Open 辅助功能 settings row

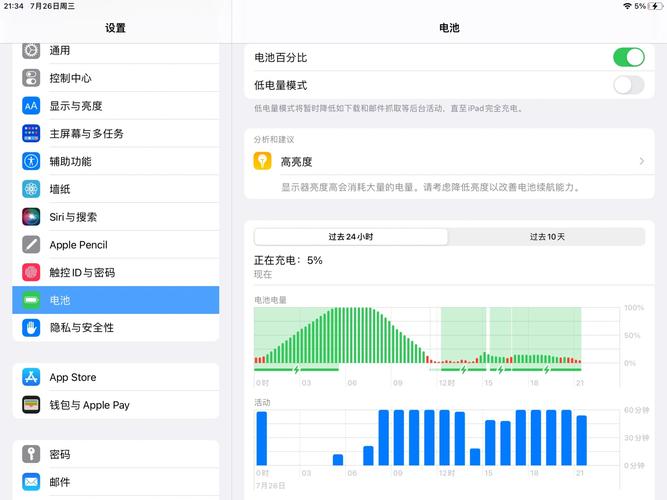point(116,161)
